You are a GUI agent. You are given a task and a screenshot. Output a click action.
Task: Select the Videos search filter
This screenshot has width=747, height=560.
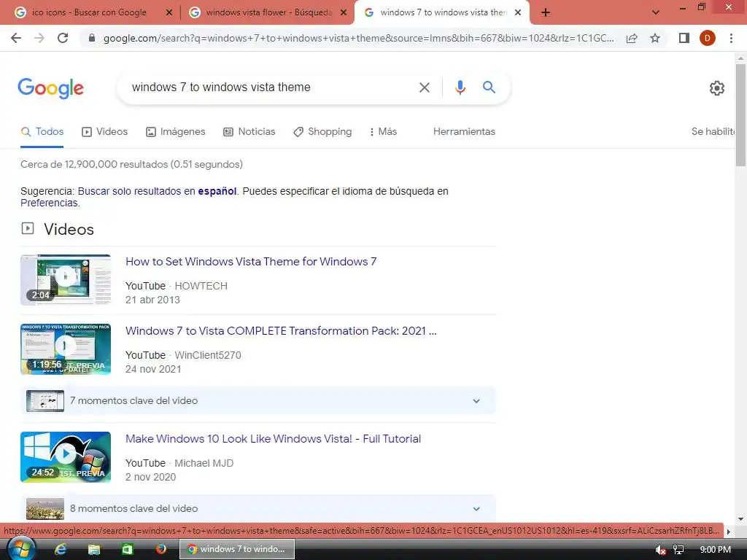105,131
